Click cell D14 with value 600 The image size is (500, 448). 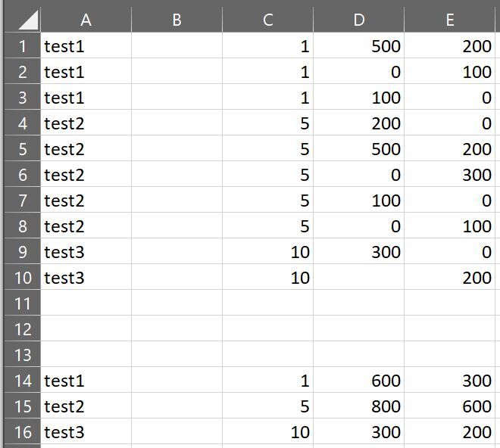pyautogui.click(x=359, y=380)
